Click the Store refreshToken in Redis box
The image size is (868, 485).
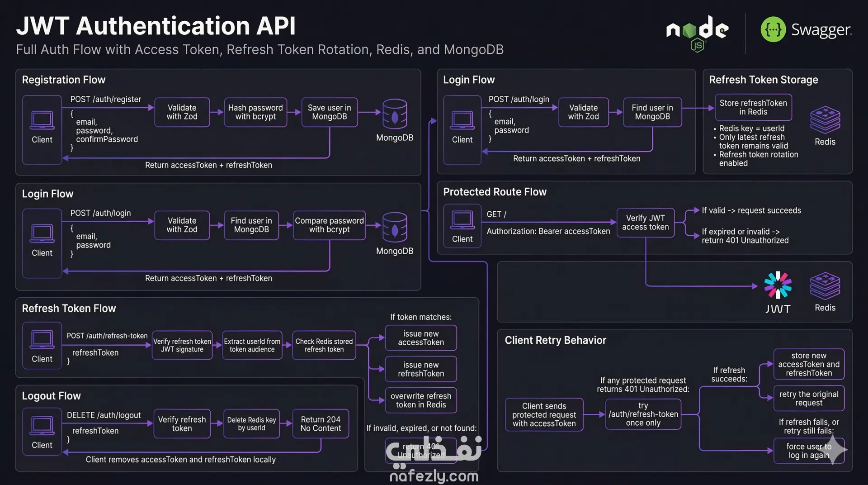click(x=753, y=107)
